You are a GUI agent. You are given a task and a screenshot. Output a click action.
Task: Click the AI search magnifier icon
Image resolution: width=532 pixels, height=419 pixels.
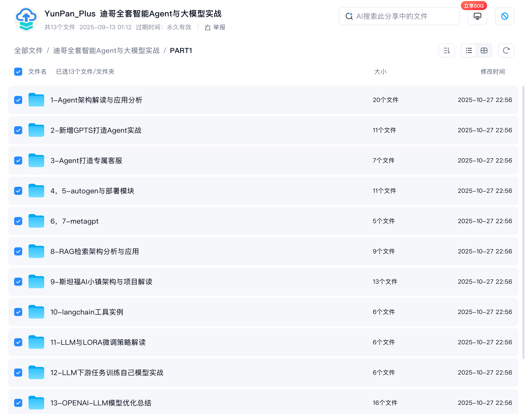(x=349, y=16)
